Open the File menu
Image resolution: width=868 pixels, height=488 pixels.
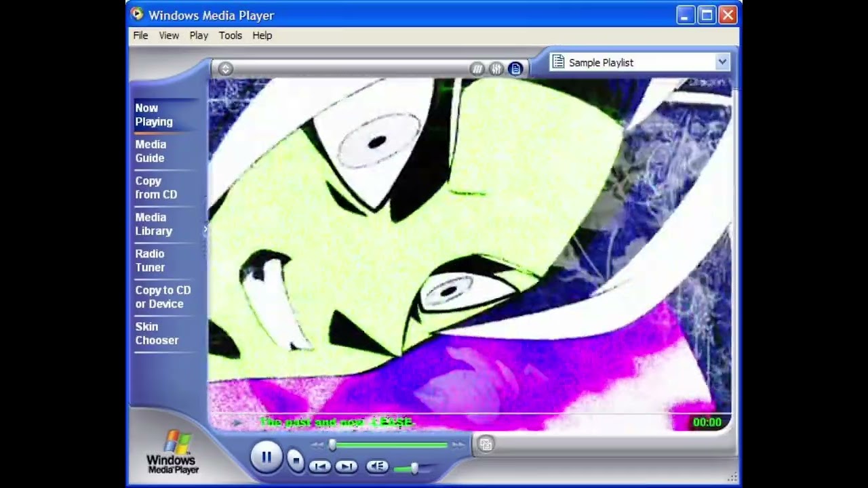click(140, 35)
